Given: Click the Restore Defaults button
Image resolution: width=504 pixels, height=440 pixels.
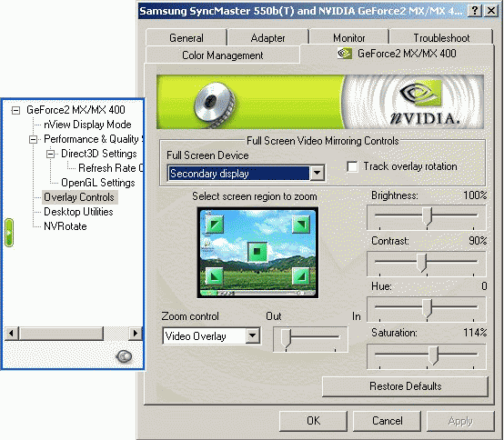Looking at the screenshot, I should coord(405,386).
